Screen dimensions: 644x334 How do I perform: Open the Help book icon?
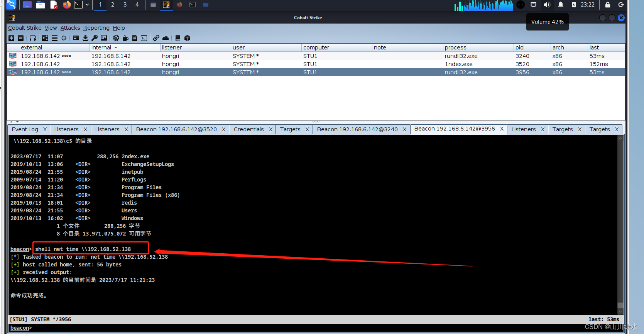[178, 38]
